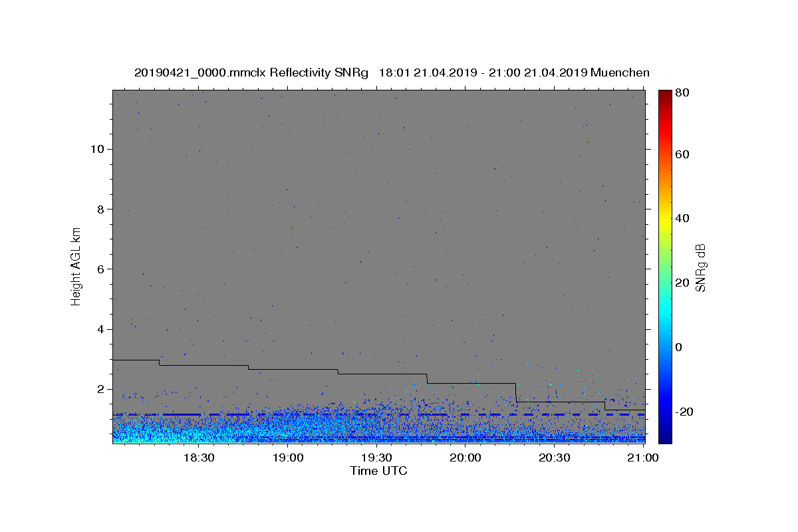Screen dimensions: 798x532
Task: Click the dashed blue horizontal line in plot
Action: pyautogui.click(x=378, y=414)
